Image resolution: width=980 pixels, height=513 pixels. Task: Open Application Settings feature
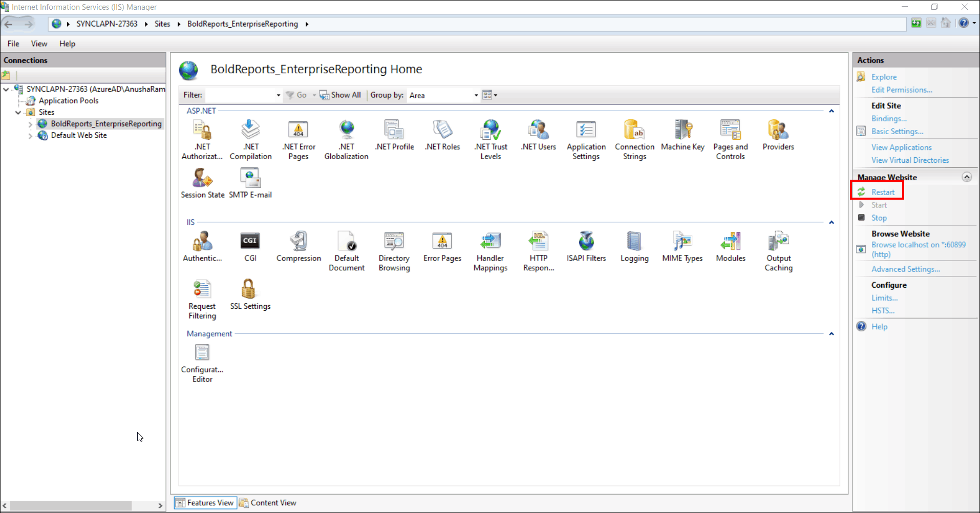coord(586,139)
